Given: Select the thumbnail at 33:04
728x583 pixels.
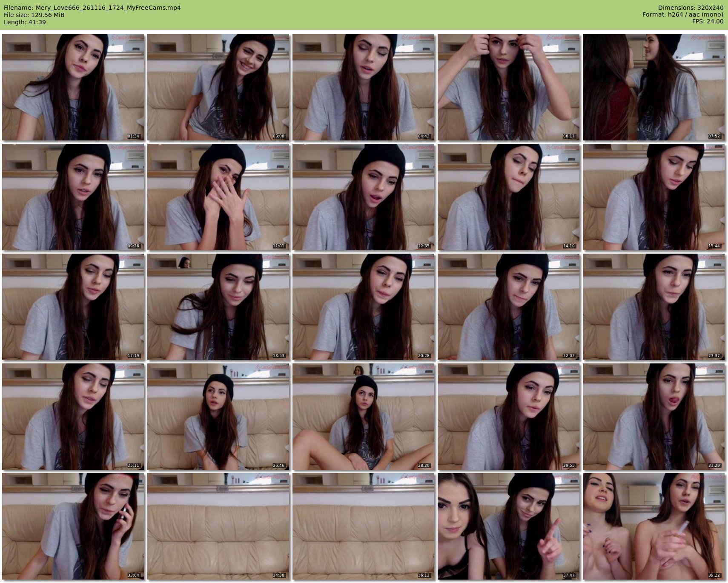Looking at the screenshot, I should click(73, 526).
